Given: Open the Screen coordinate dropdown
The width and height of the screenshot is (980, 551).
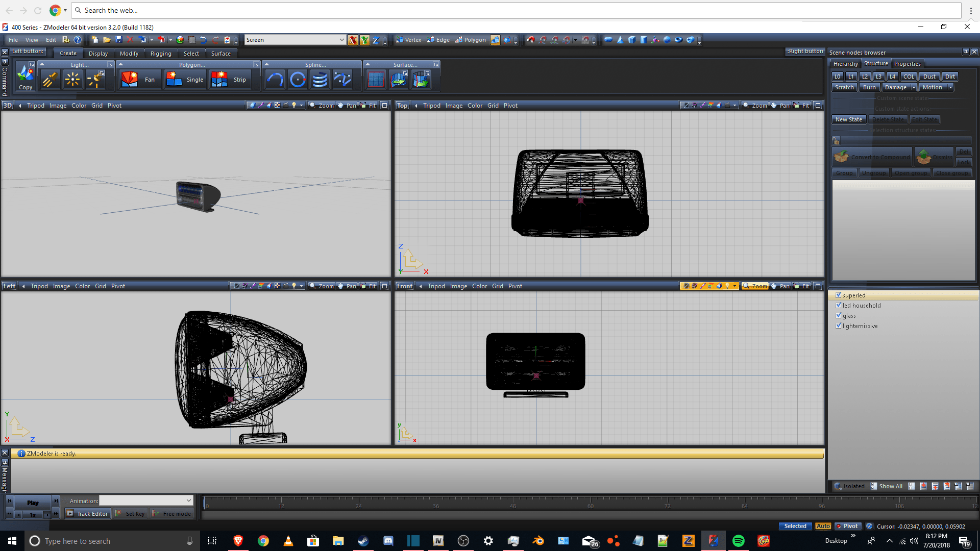Looking at the screenshot, I should pyautogui.click(x=341, y=40).
